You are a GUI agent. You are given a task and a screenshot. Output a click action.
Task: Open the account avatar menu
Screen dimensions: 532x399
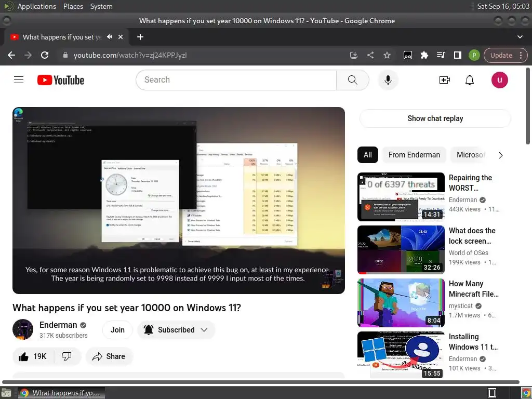click(x=499, y=80)
